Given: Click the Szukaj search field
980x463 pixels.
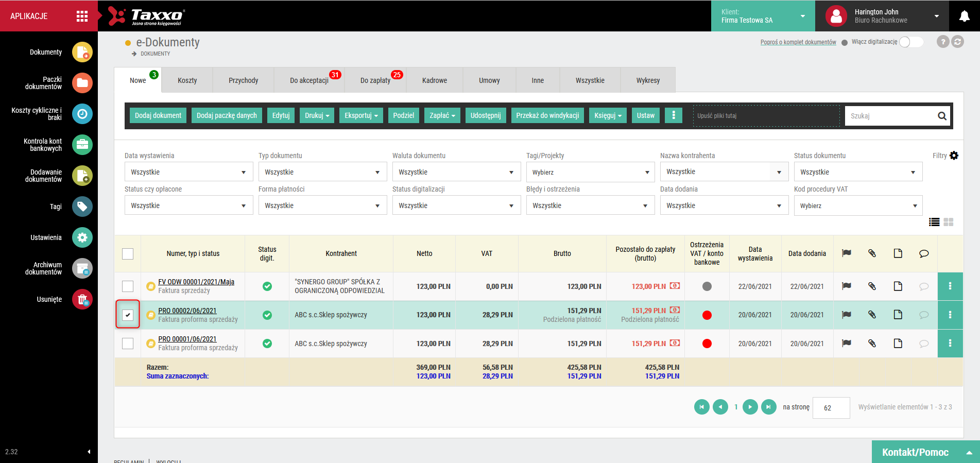Looking at the screenshot, I should [891, 116].
